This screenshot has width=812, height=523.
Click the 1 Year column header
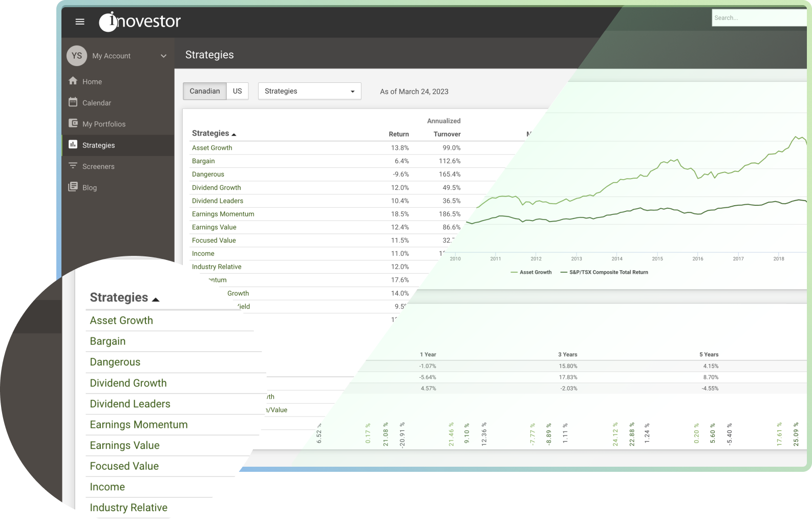point(428,355)
